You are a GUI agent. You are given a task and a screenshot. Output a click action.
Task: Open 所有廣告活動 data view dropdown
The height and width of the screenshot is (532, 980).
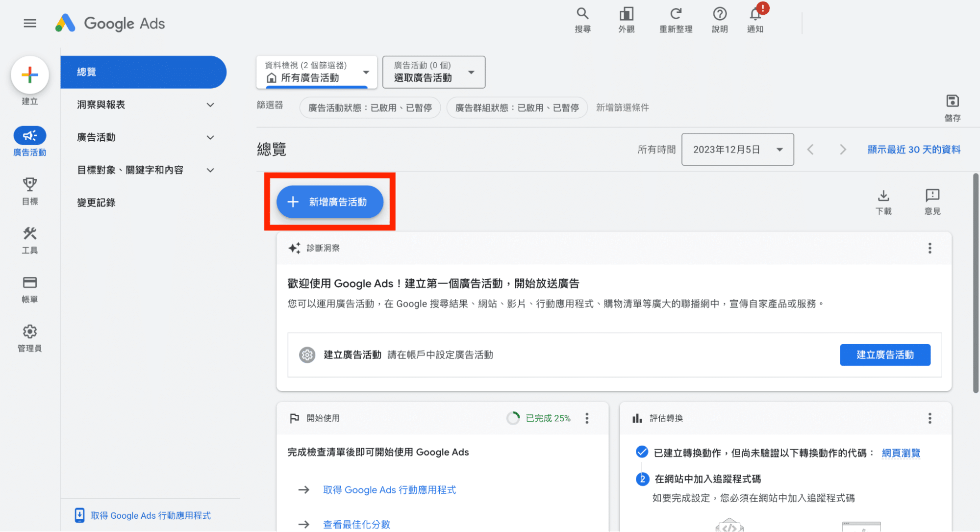(x=317, y=72)
